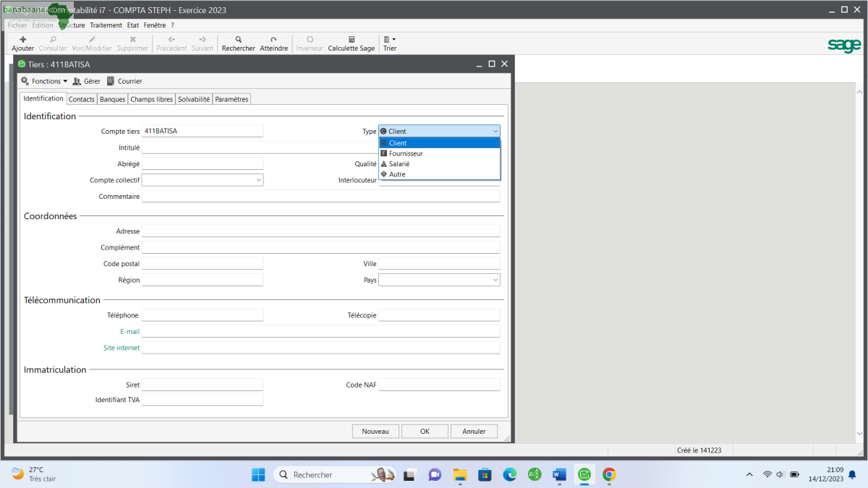Click the Code NAF input field
The image size is (868, 488).
[439, 385]
